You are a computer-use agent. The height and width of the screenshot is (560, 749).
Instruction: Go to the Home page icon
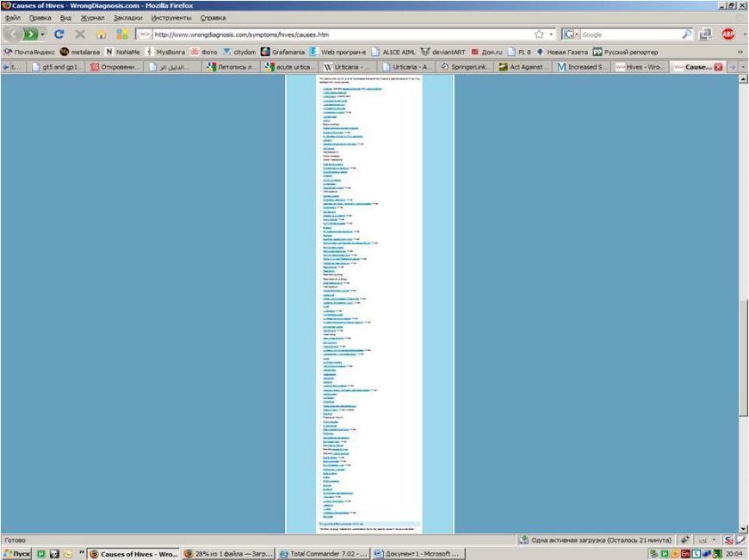click(102, 34)
